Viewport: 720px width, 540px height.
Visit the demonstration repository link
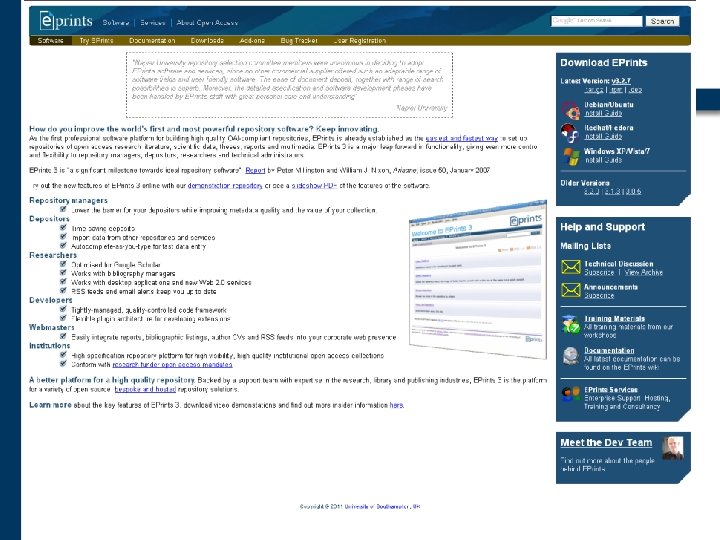[x=225, y=186]
